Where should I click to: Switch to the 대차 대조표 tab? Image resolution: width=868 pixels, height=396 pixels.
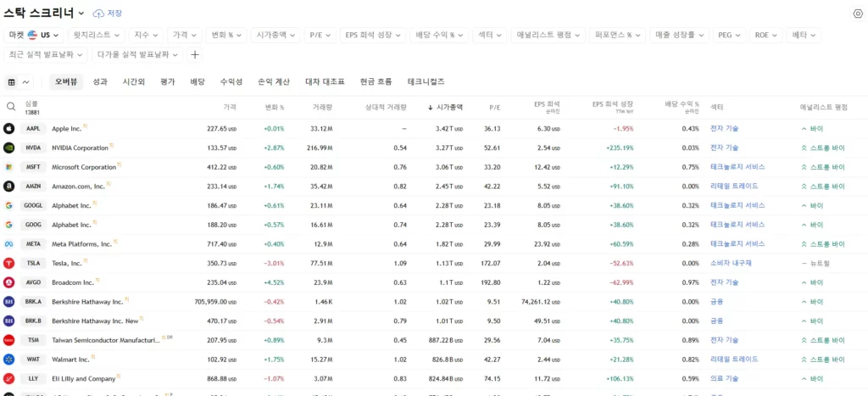[x=325, y=82]
